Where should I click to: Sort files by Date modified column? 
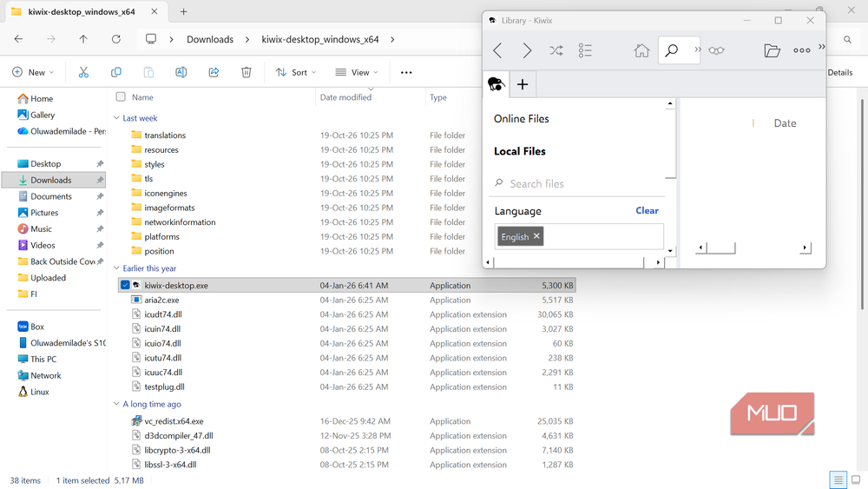[x=345, y=97]
